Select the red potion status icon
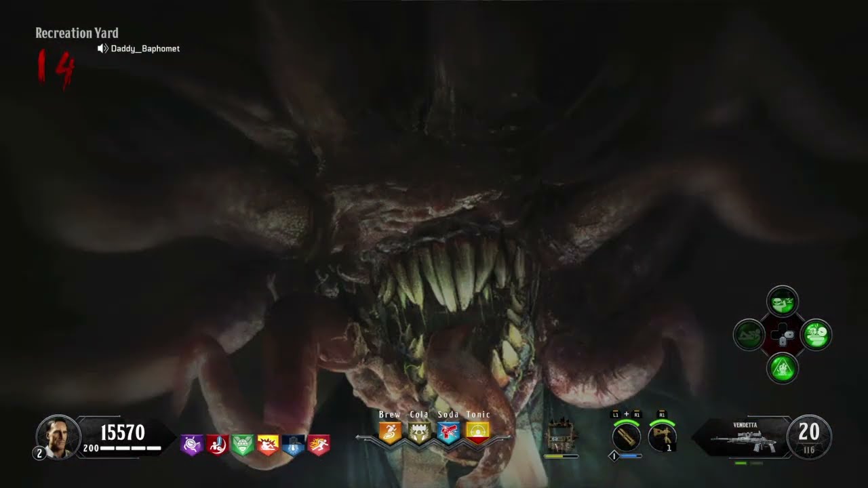 [x=217, y=445]
